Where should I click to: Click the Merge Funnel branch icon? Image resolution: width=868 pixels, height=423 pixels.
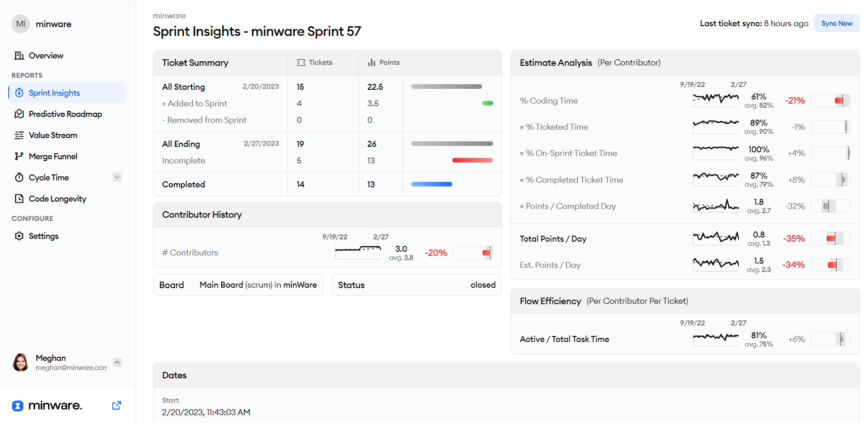[x=19, y=156]
